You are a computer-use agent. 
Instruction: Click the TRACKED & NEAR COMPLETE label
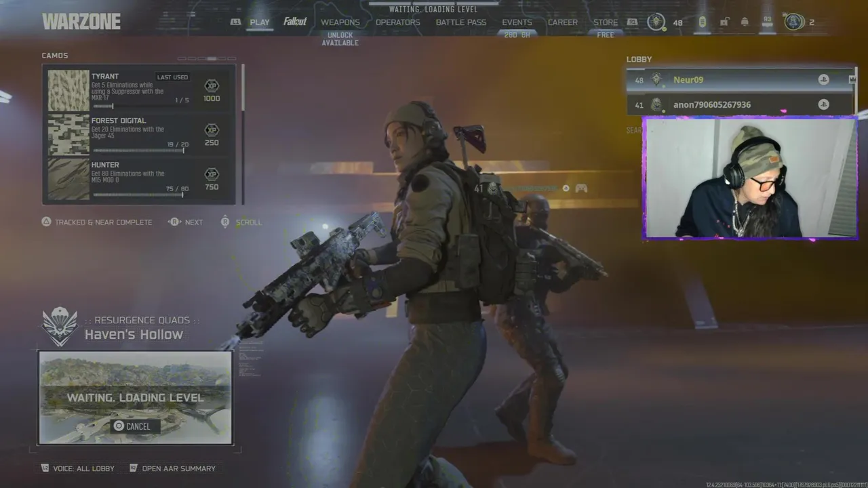104,222
